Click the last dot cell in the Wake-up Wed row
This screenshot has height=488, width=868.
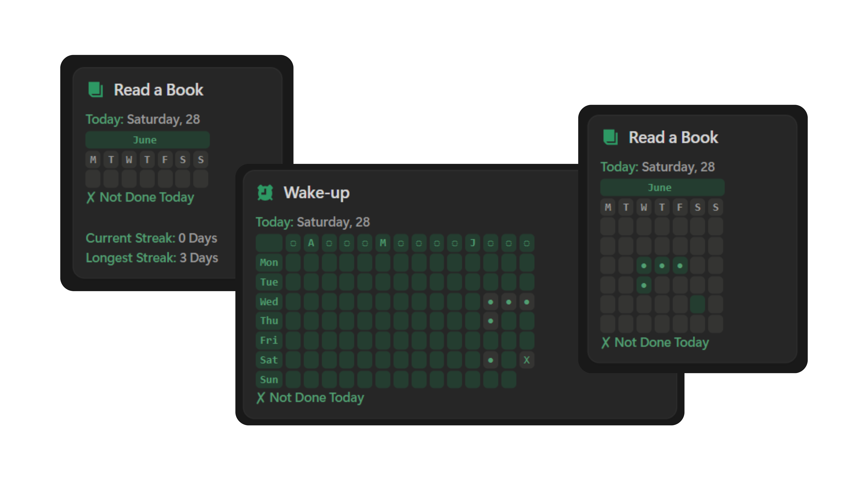pos(527,302)
